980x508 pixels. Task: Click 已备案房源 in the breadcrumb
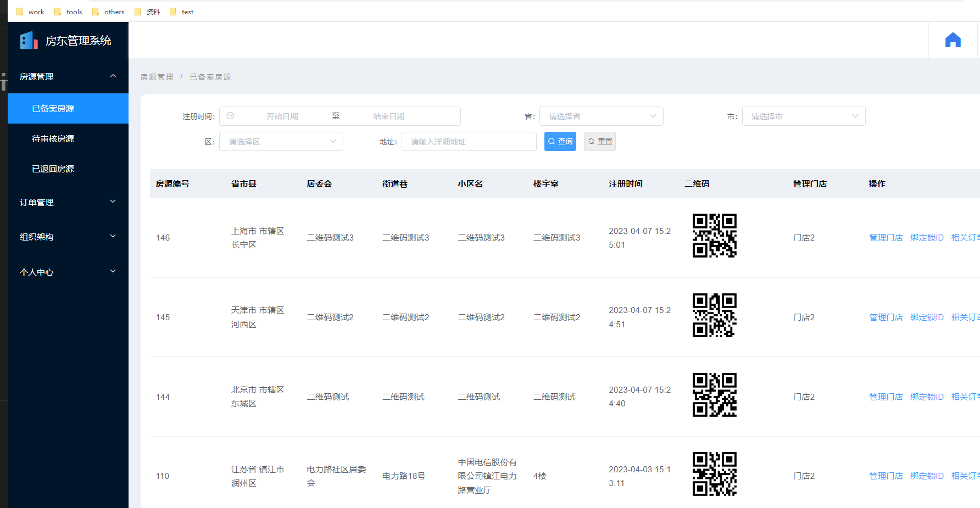coord(210,77)
